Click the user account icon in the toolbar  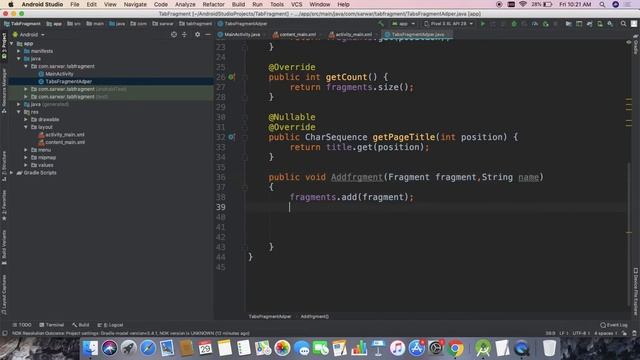pos(633,24)
